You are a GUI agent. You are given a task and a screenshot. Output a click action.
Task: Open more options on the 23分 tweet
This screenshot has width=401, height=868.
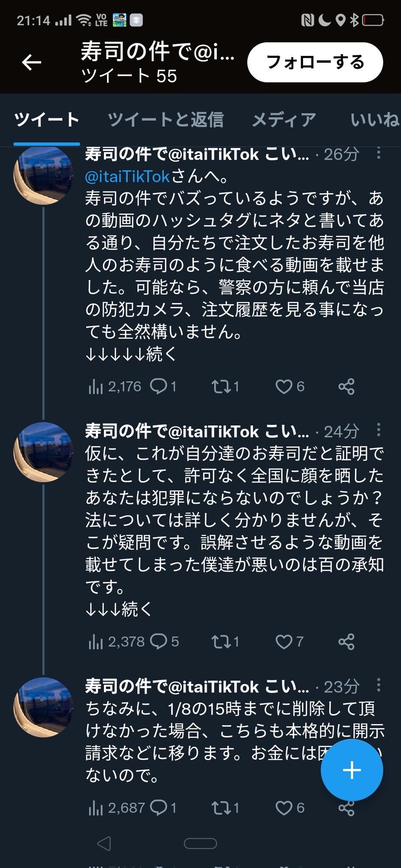pyautogui.click(x=379, y=685)
